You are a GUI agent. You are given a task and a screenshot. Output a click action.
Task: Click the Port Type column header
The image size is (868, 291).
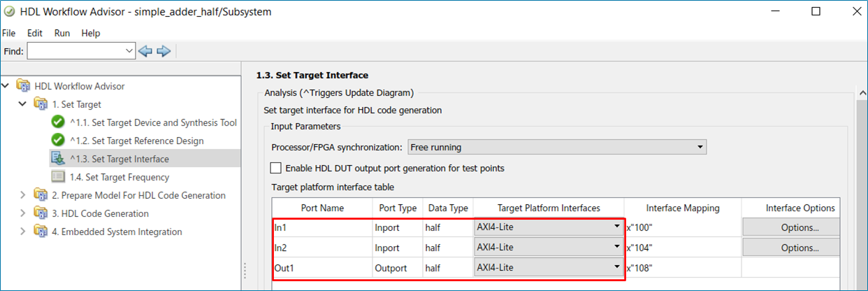[x=397, y=208]
